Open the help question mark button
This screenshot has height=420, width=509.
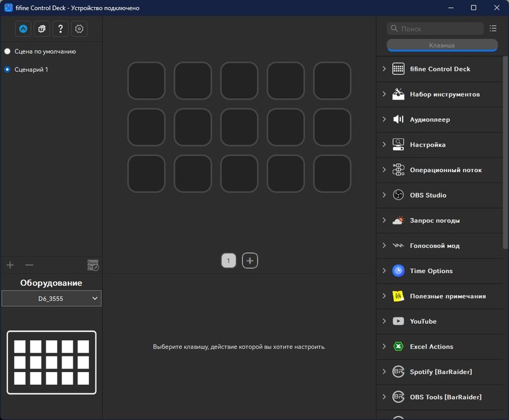[x=61, y=29]
